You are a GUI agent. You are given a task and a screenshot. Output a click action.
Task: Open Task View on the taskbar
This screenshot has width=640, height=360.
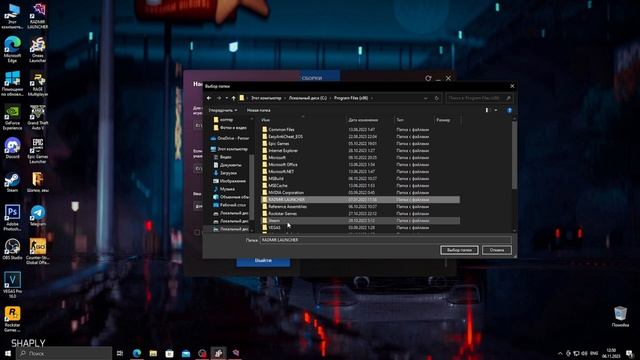point(120,353)
